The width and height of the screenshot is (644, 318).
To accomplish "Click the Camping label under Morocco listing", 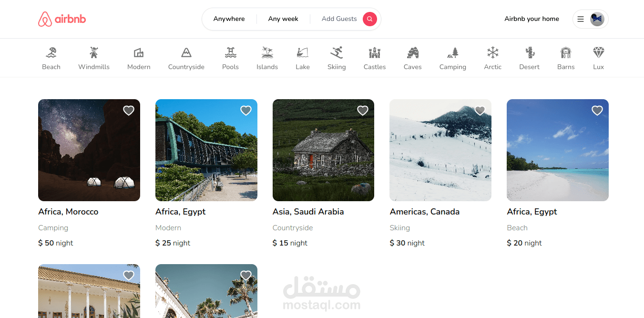I will pos(53,228).
